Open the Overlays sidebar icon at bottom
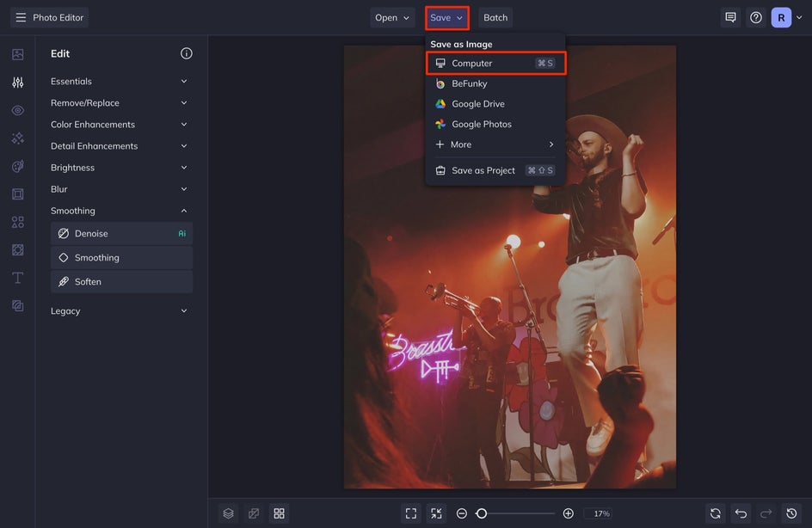 tap(17, 306)
